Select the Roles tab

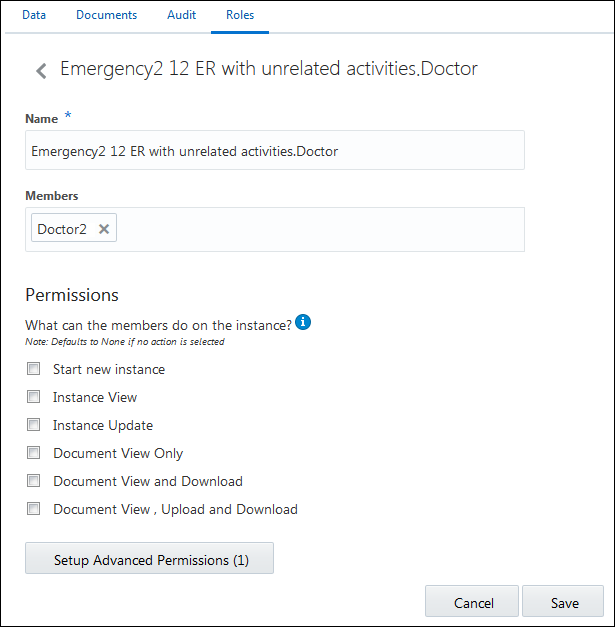240,15
